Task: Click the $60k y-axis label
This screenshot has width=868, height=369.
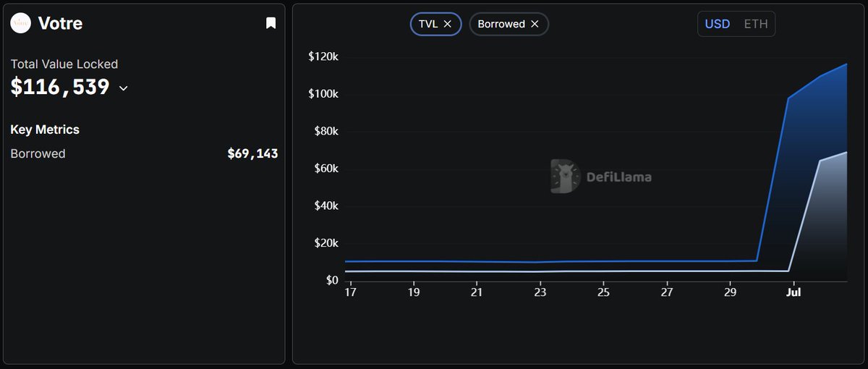Action: [x=326, y=169]
